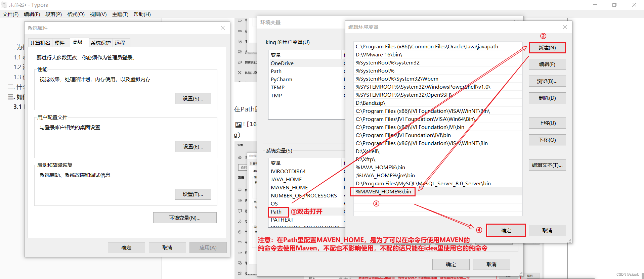This screenshot has height=279, width=644.
Task: Switch to the 计算机名 tab
Action: [x=40, y=43]
